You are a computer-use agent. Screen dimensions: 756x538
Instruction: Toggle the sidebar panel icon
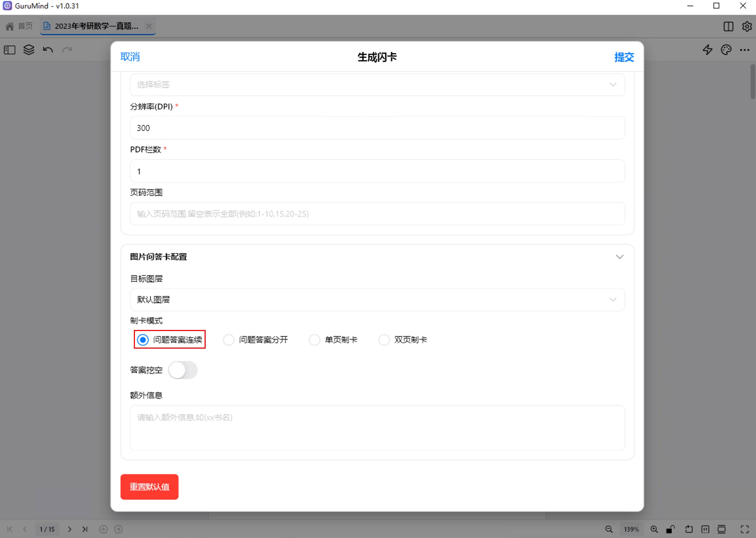[x=9, y=50]
